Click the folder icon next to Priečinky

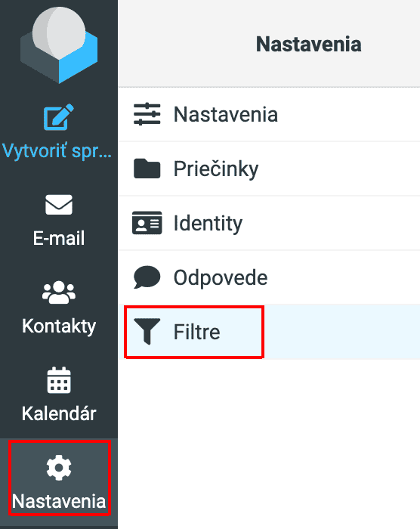[147, 169]
